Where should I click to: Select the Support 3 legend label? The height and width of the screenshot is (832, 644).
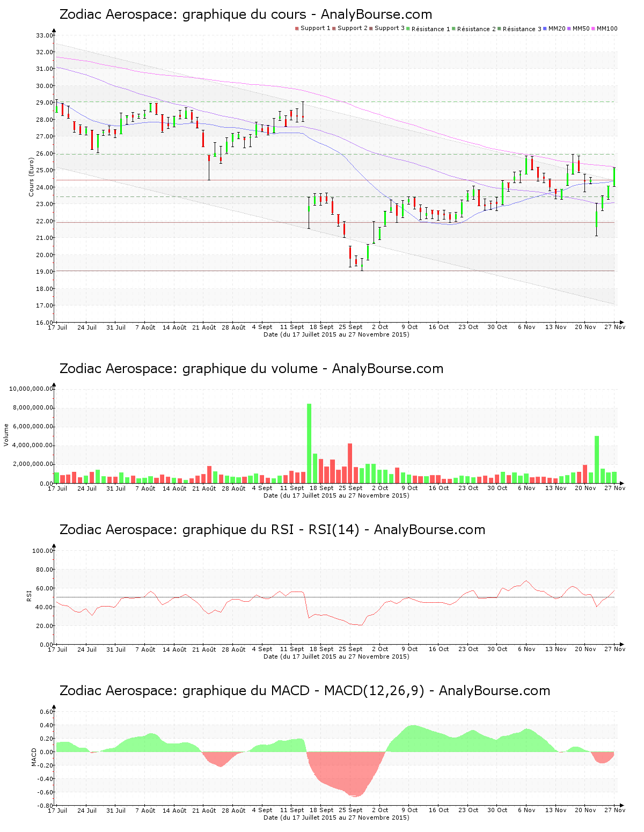(390, 28)
